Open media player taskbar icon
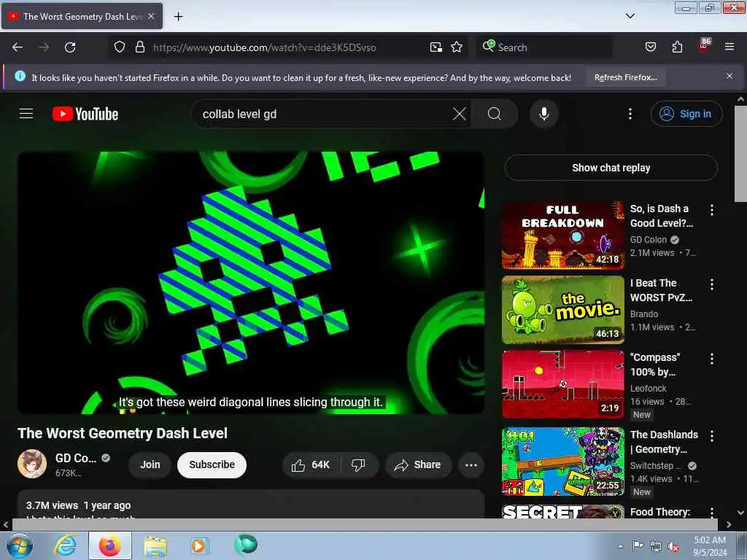Screen dimensions: 747x560 (198, 545)
